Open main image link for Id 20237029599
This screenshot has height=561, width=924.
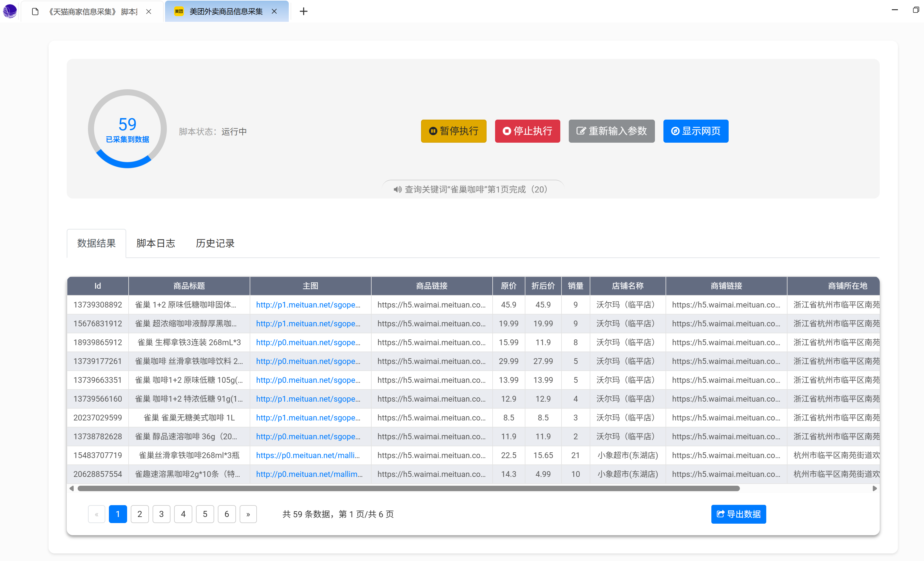[308, 418]
